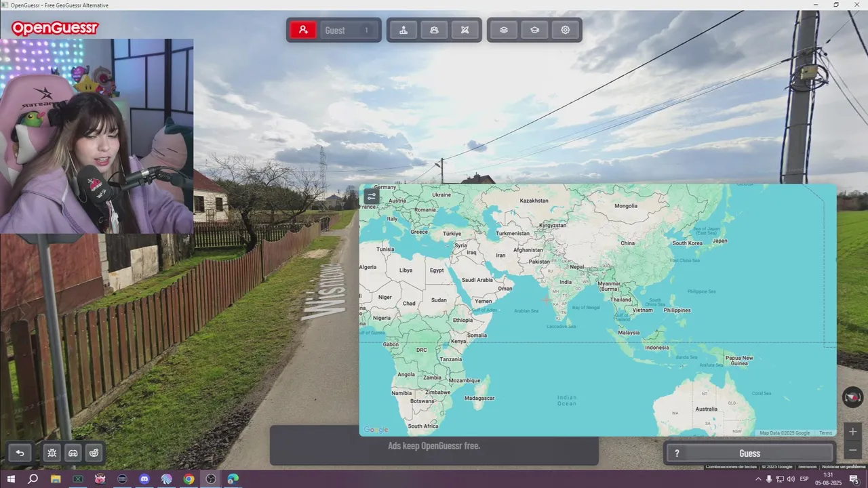Viewport: 868px width, 488px height.
Task: Open Microsoft Edge from the taskbar
Action: click(233, 479)
